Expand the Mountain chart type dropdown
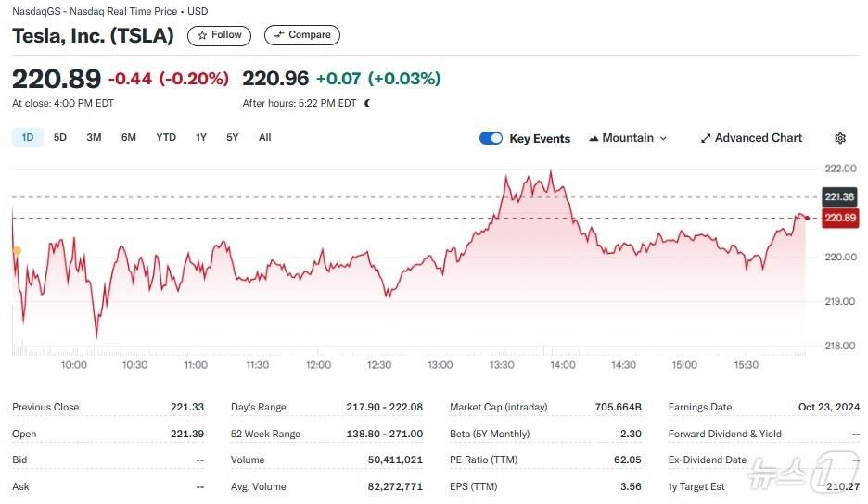This screenshot has width=868, height=504. 628,138
